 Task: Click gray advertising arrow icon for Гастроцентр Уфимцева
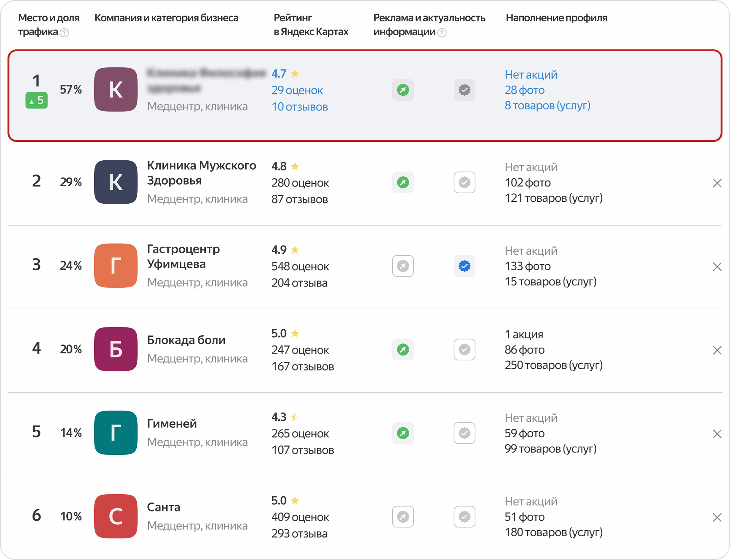tap(403, 266)
